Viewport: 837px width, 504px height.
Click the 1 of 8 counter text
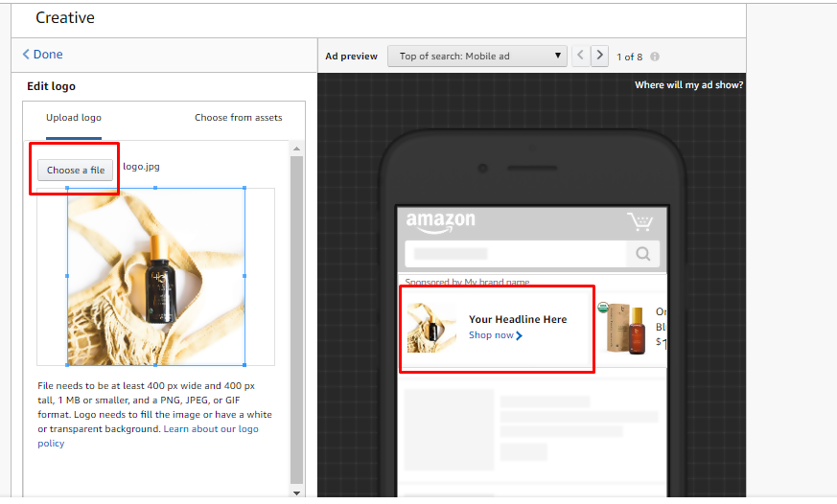(629, 57)
